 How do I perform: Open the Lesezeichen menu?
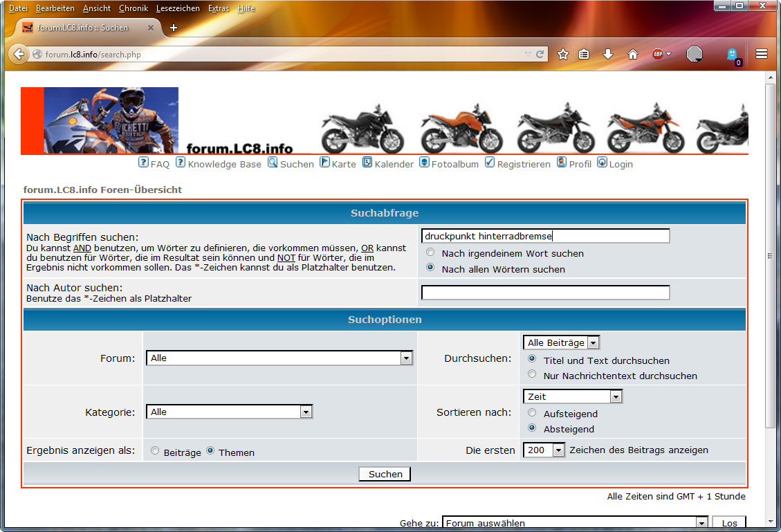pos(178,8)
